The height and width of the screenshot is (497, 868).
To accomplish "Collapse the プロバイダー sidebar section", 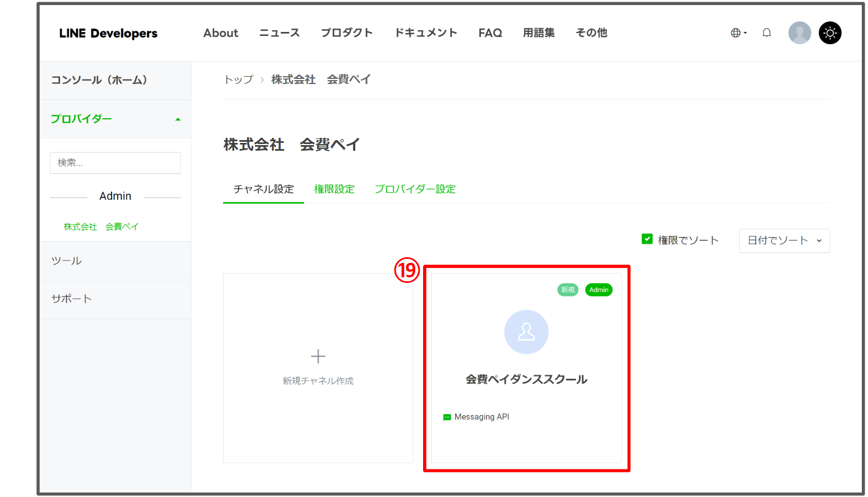I will click(x=115, y=119).
